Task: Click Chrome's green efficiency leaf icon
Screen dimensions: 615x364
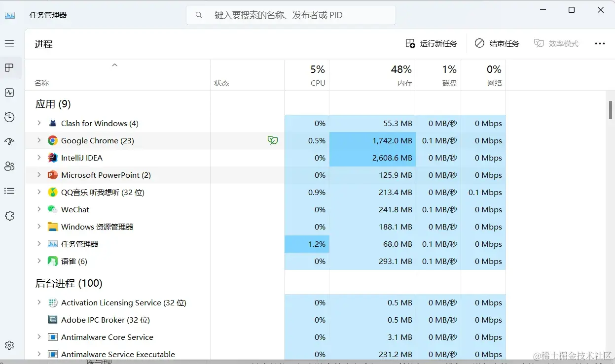Action: coord(273,140)
